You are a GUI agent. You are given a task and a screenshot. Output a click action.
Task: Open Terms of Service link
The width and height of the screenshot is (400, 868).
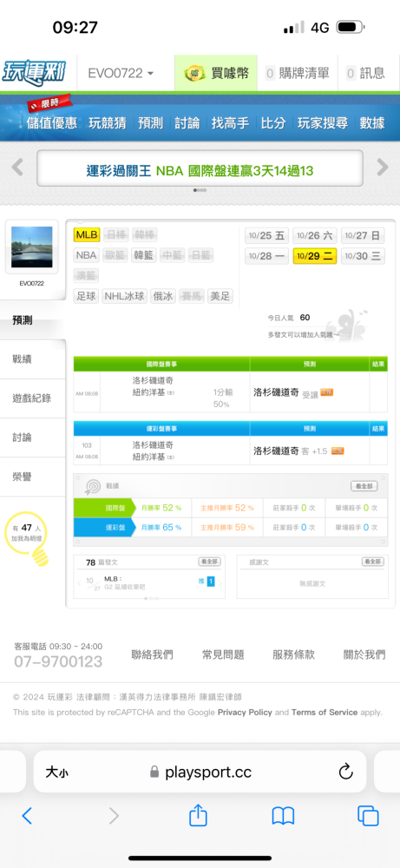point(325,713)
